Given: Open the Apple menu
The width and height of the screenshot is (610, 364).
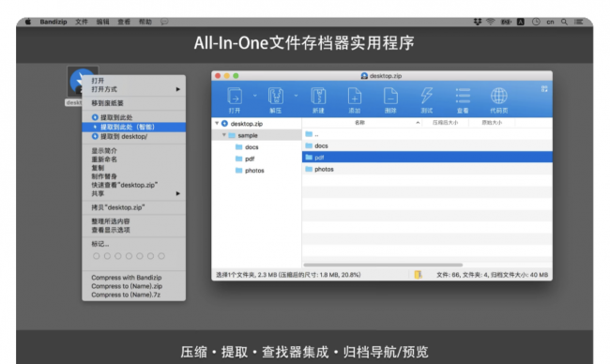Looking at the screenshot, I should coord(28,22).
